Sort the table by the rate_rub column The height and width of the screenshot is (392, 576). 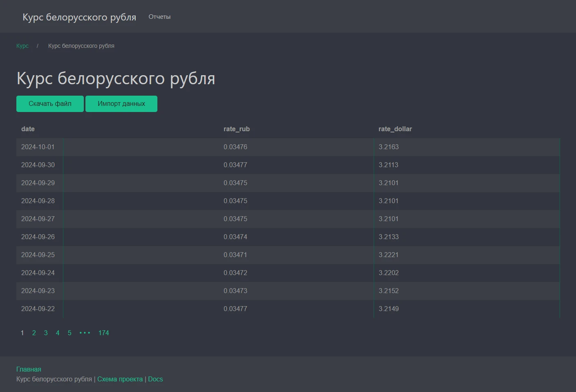236,129
